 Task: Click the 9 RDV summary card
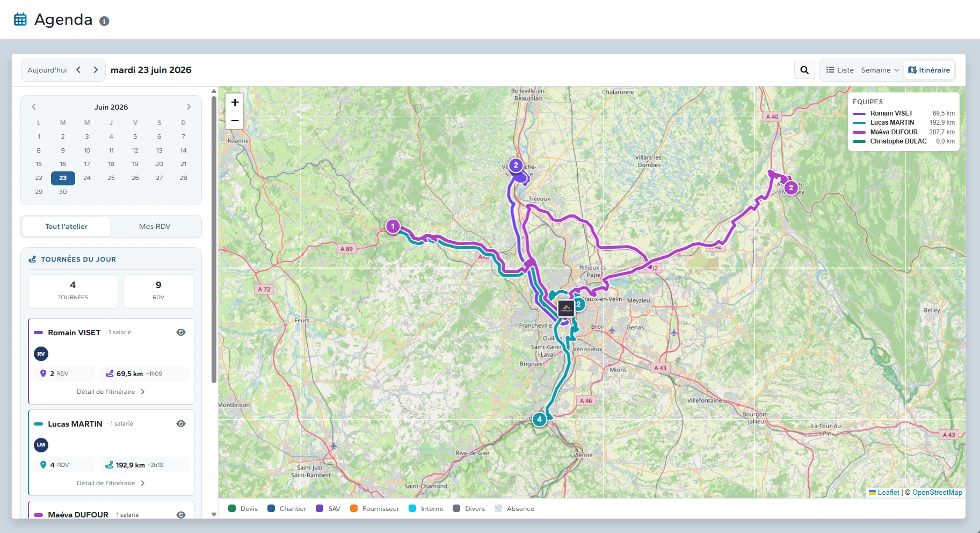pyautogui.click(x=158, y=291)
